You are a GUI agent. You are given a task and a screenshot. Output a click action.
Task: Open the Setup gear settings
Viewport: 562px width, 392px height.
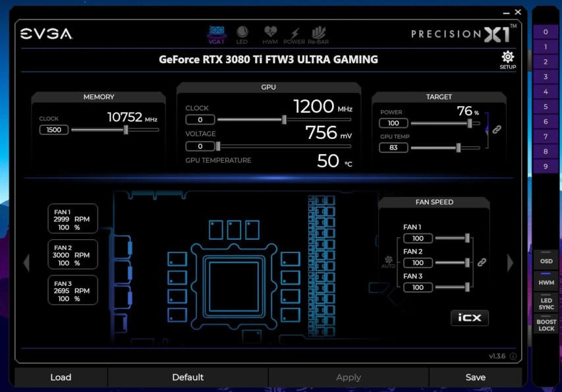click(x=507, y=57)
